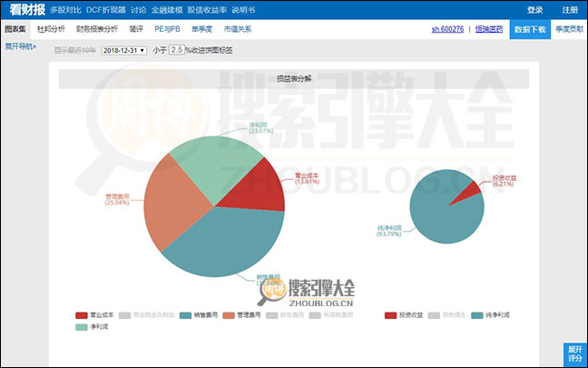588x368 pixels.
Task: Open 金融建模 from the top bar
Action: [x=167, y=10]
